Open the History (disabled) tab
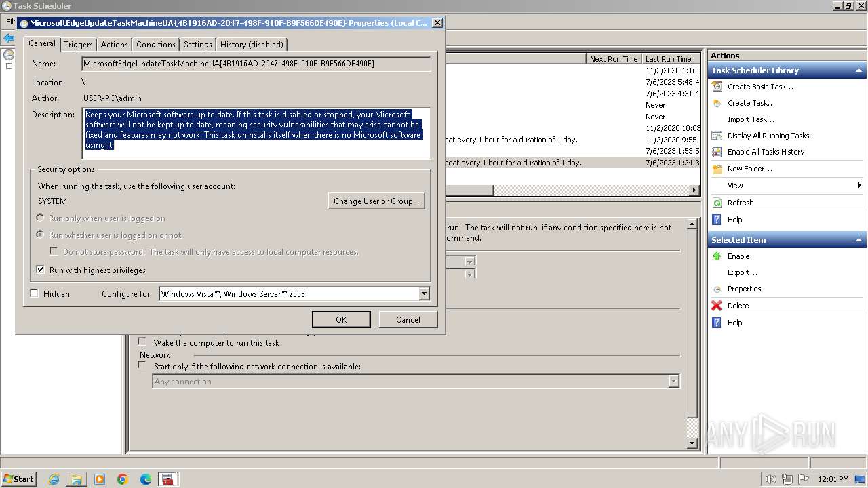Viewport: 868px width, 488px height. (252, 45)
